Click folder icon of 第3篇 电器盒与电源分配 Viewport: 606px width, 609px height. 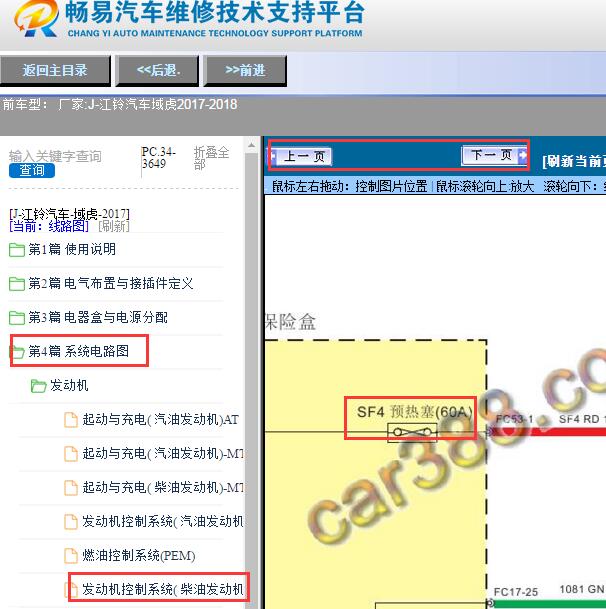17,318
